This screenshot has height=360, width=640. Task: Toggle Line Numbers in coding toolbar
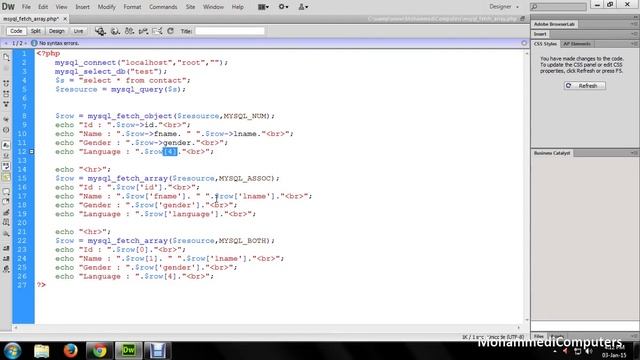point(6,145)
